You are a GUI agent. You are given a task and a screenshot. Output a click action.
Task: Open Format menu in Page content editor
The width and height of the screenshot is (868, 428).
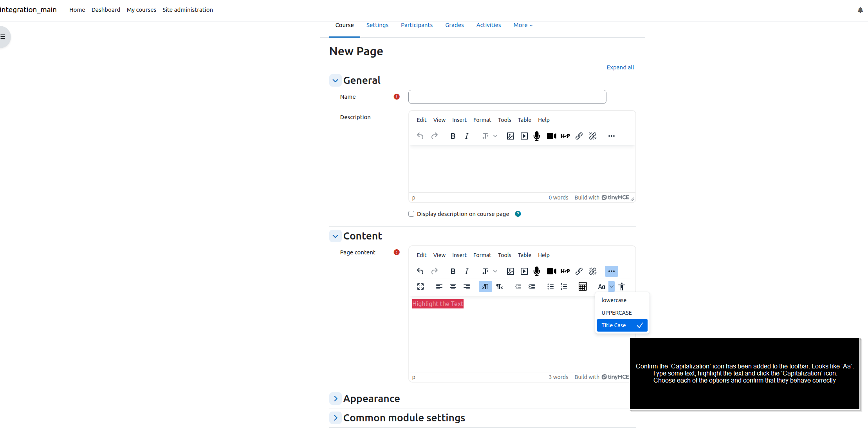coord(482,255)
